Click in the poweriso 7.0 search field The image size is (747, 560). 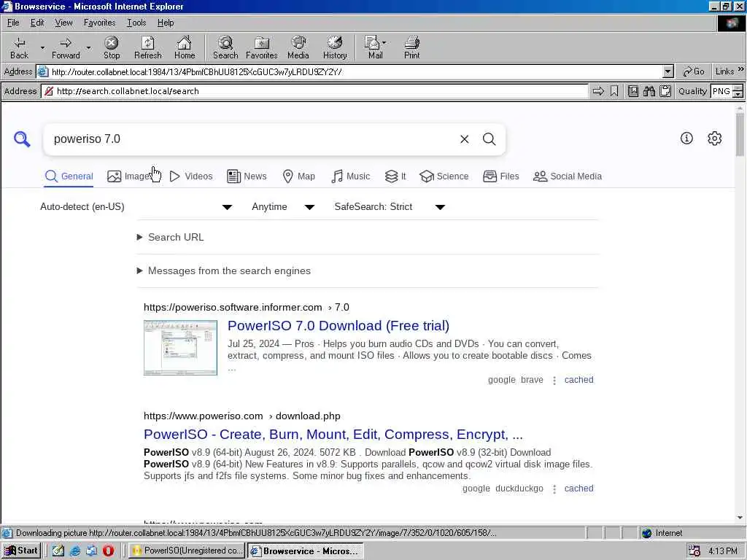point(252,139)
